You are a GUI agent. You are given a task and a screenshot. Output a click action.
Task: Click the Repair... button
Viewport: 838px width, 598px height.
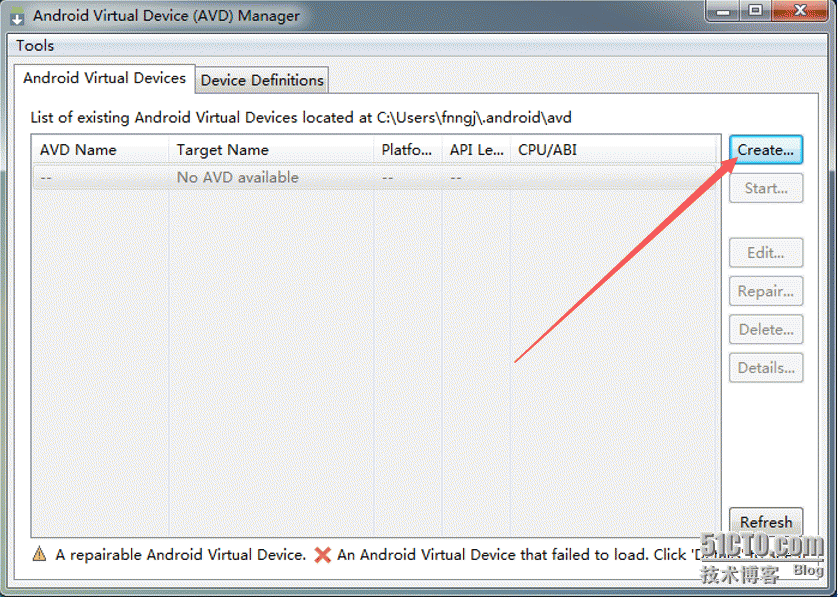[x=766, y=291]
